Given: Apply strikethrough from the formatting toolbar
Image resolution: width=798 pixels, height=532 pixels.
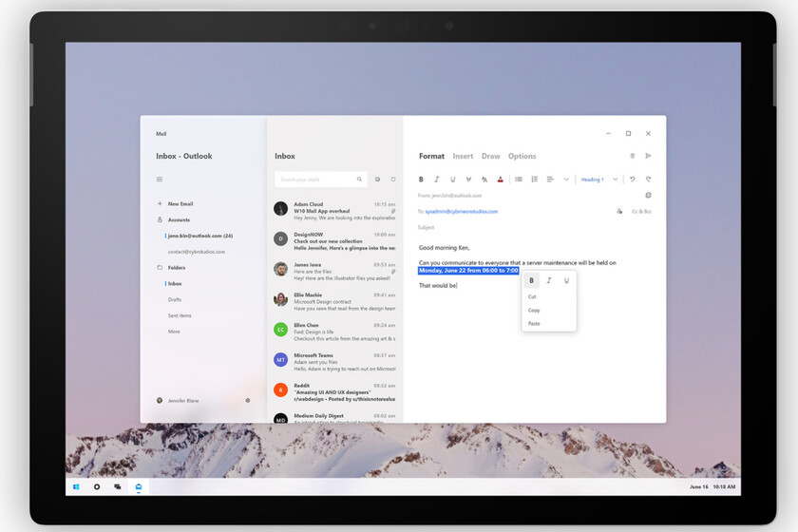Looking at the screenshot, I should pyautogui.click(x=468, y=180).
